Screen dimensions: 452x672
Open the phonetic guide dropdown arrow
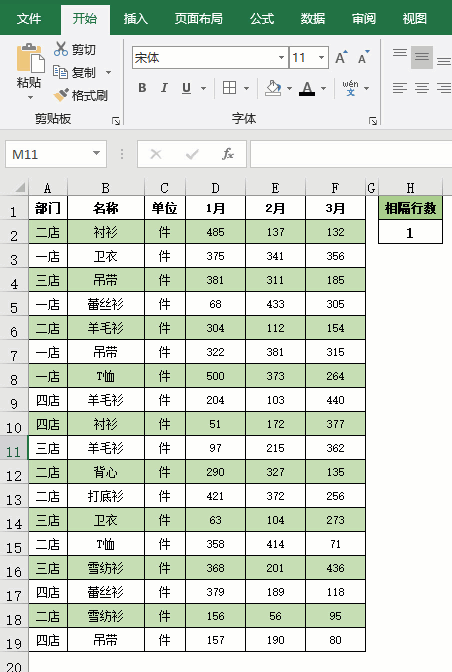coord(366,88)
